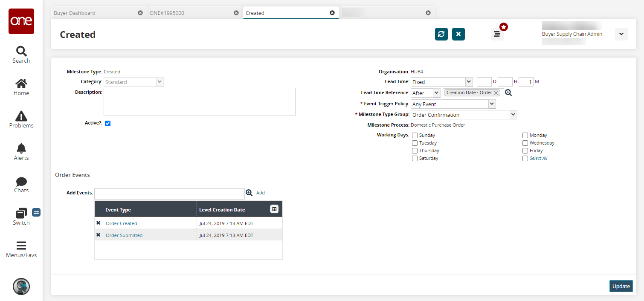
Task: Check the Thursday working day
Action: click(415, 150)
